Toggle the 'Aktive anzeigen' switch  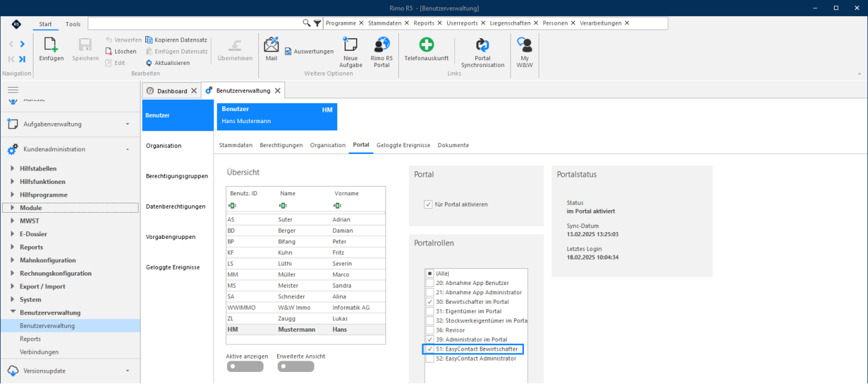[245, 367]
